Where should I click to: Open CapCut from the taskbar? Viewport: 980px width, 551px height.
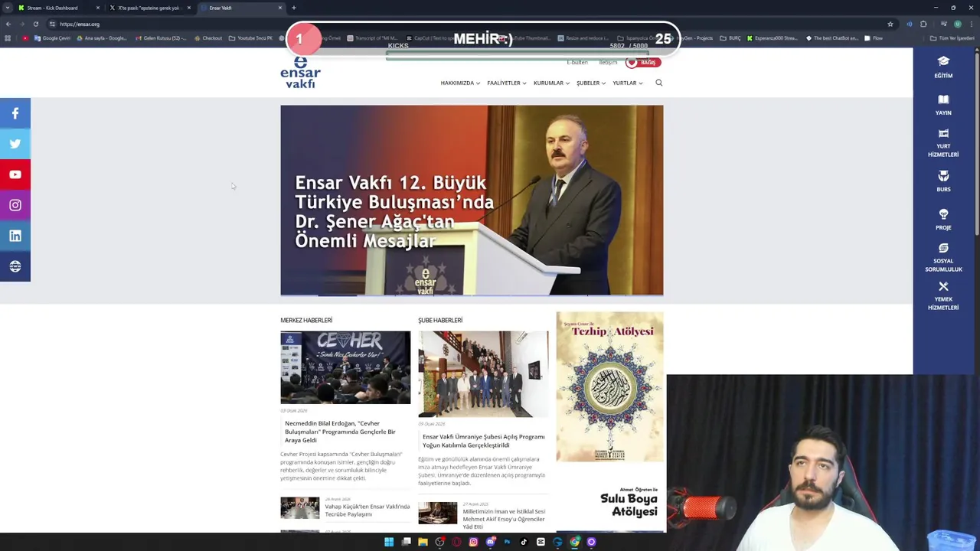point(541,542)
